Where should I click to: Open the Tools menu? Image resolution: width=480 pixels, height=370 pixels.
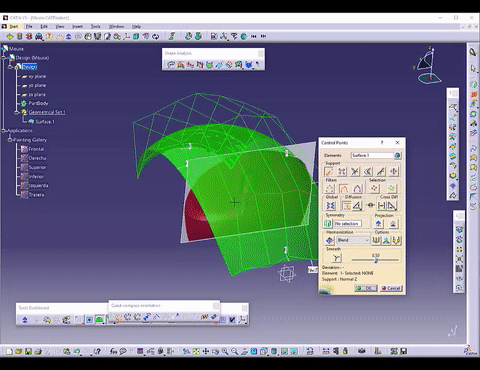96,26
